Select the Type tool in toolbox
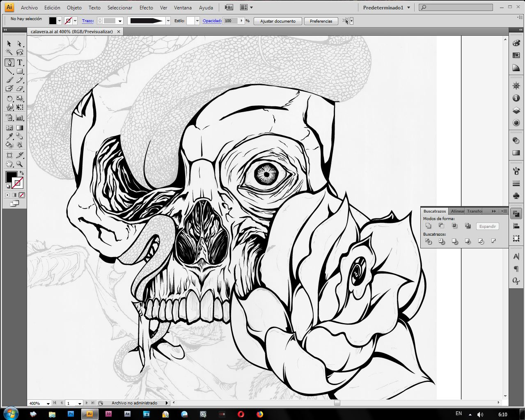 tap(20, 62)
